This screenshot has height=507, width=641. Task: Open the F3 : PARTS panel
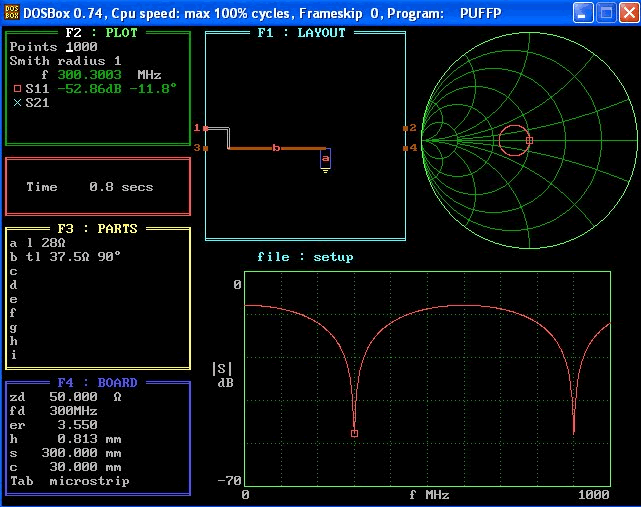[x=97, y=228]
